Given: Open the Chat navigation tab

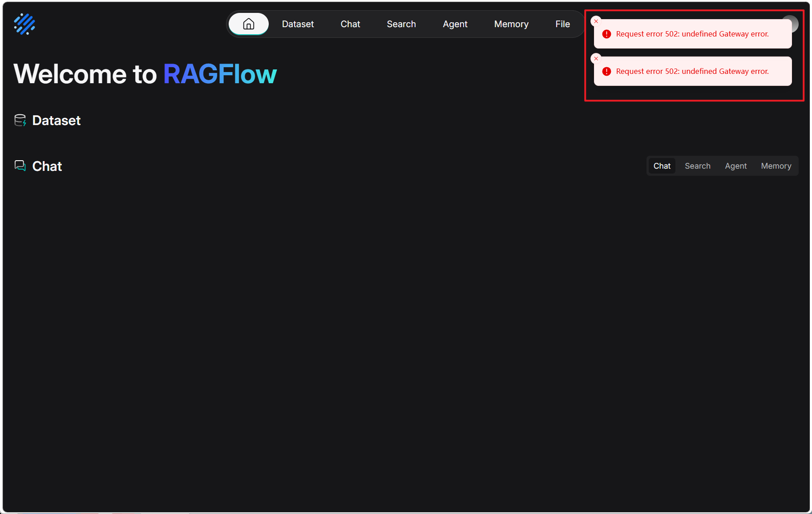Looking at the screenshot, I should tap(350, 24).
